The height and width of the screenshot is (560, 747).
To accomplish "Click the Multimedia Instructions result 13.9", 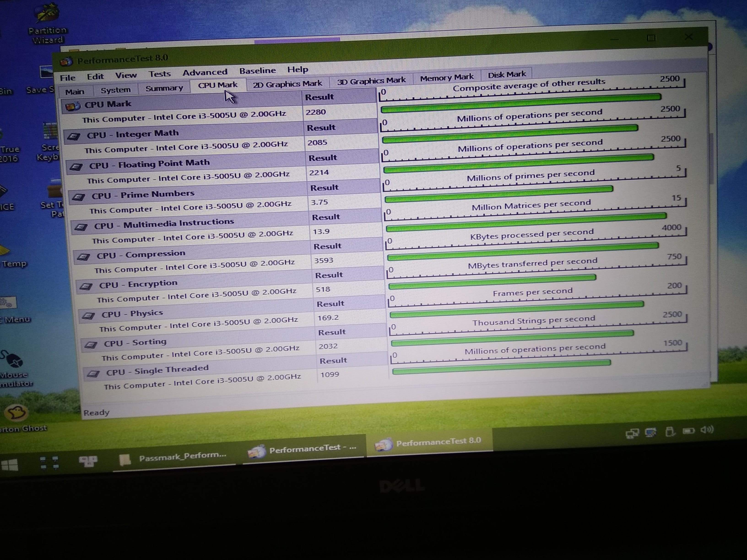I will click(321, 232).
